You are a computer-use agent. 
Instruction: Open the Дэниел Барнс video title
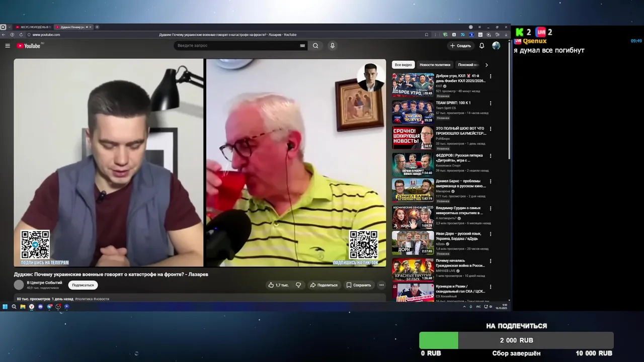pyautogui.click(x=460, y=184)
